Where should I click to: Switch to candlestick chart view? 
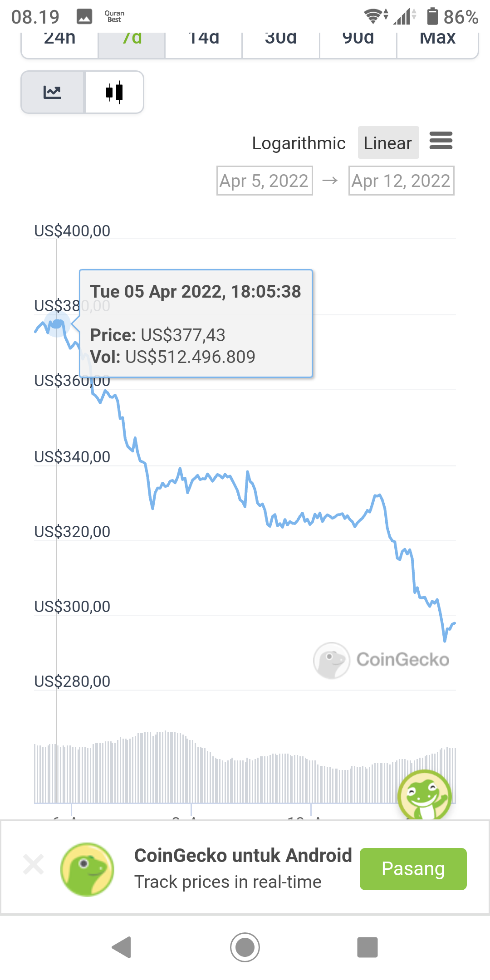[x=114, y=92]
